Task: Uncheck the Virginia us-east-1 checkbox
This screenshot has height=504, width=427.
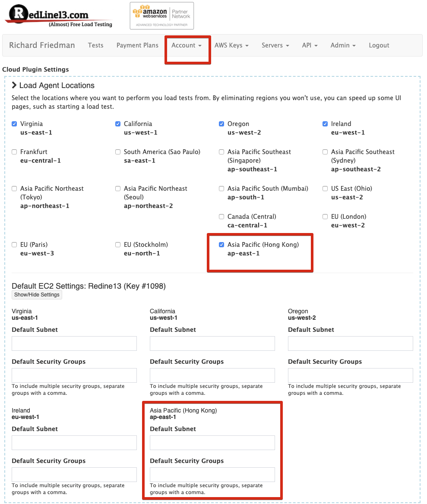Action: click(14, 124)
